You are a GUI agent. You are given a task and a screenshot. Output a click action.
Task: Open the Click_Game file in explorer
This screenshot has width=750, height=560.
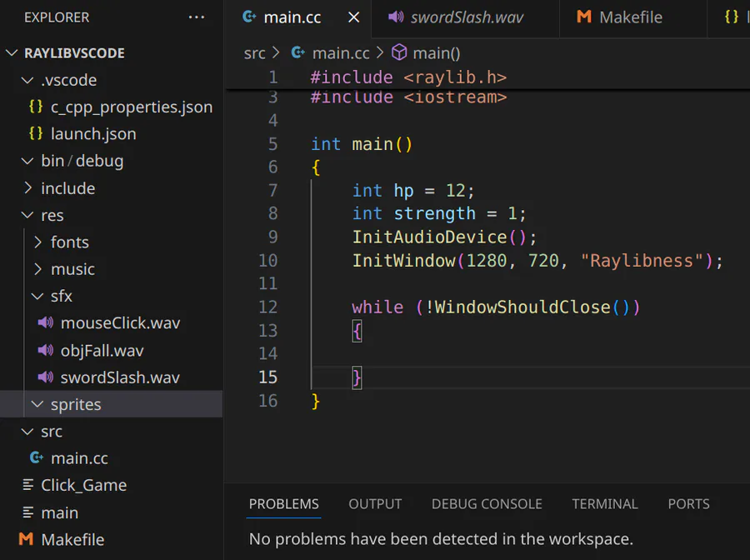point(83,485)
